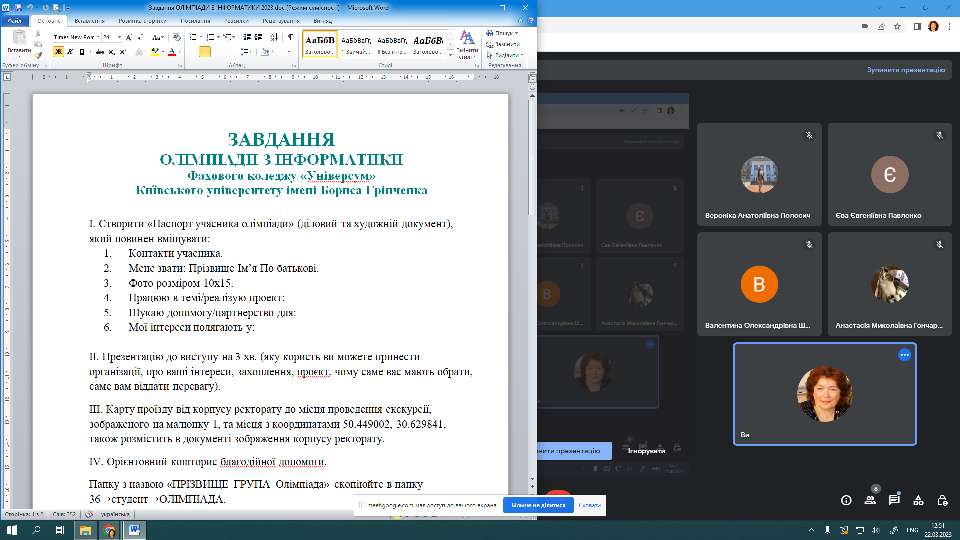Screen dimensions: 960x540
Task: Open Windows Start menu
Action: [x=12, y=530]
